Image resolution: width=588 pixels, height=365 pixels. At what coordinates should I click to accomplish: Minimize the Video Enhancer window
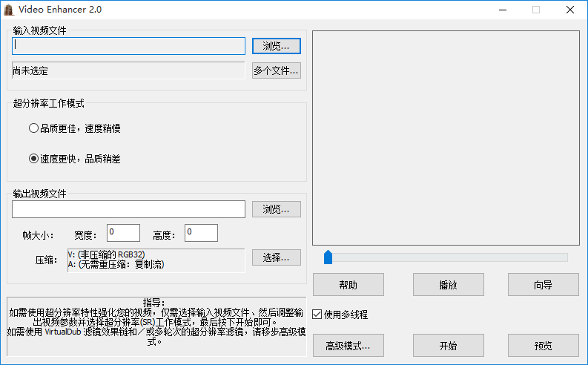pos(503,10)
